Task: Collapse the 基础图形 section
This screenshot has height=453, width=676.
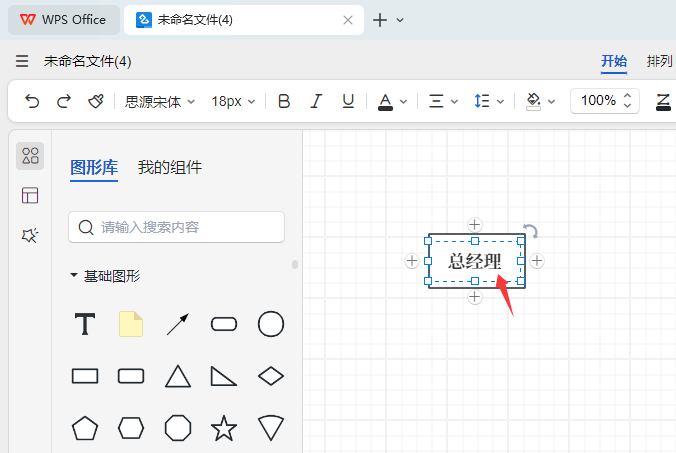Action: tap(74, 275)
